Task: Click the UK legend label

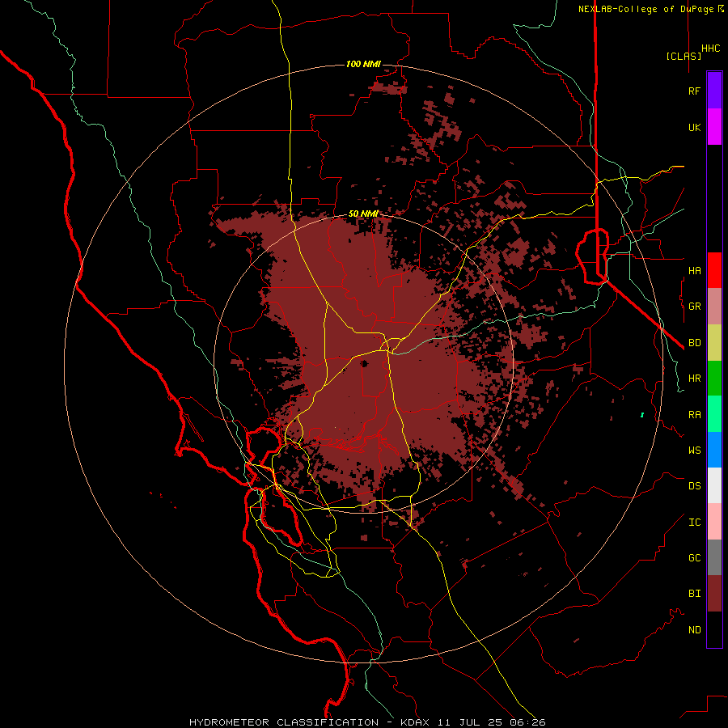Action: pyautogui.click(x=694, y=127)
